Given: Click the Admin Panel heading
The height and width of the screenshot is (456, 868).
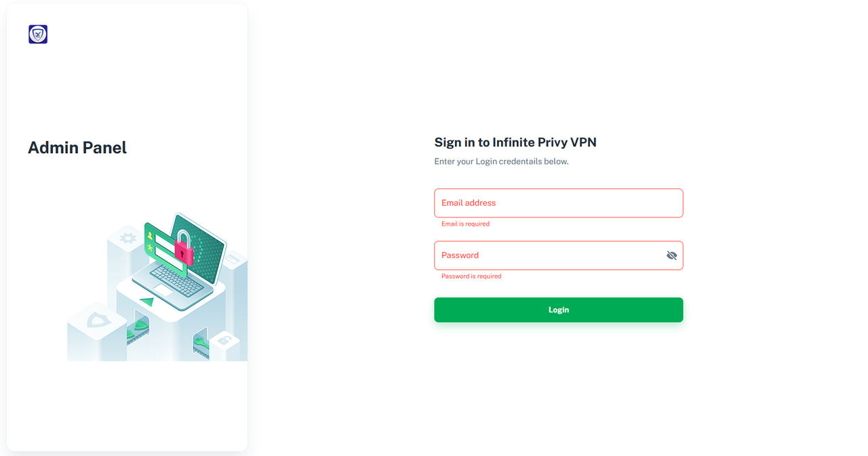Looking at the screenshot, I should point(77,148).
